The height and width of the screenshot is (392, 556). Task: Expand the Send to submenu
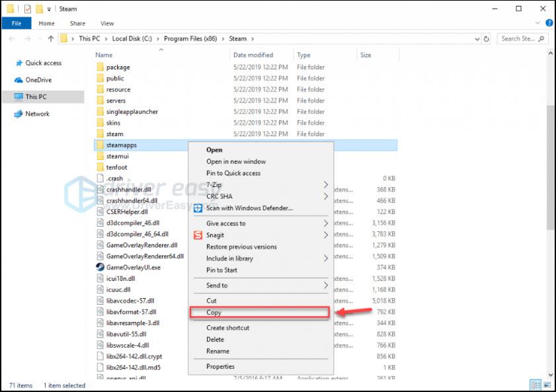tap(326, 286)
